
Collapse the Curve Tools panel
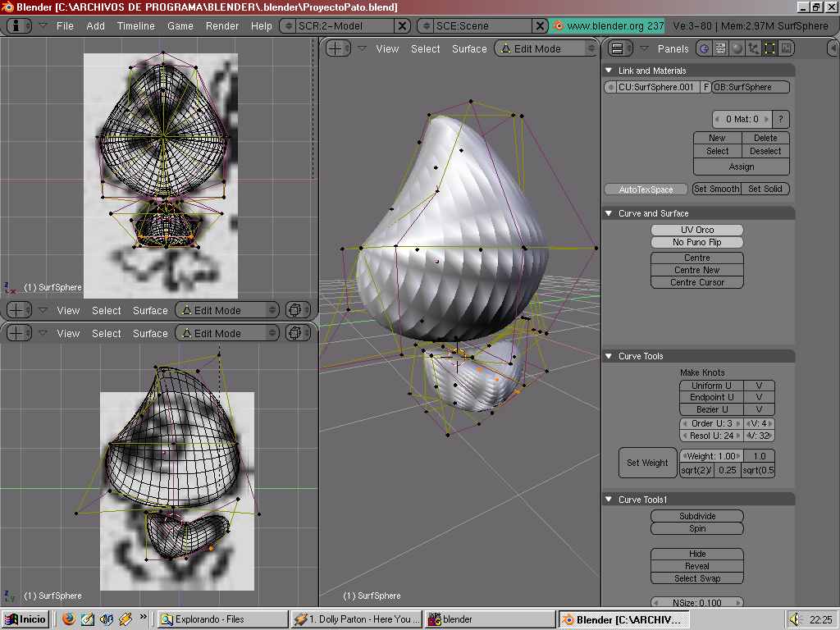[x=609, y=356]
